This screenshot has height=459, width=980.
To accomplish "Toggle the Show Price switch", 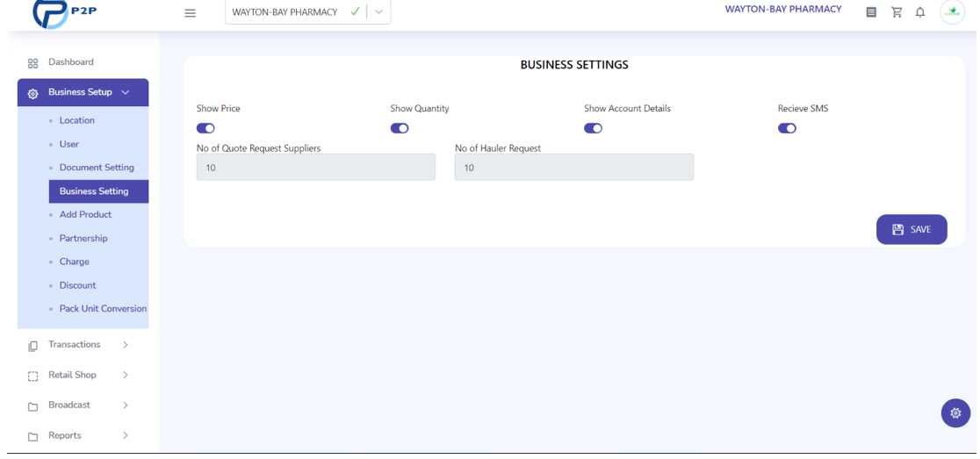I will coord(205,128).
